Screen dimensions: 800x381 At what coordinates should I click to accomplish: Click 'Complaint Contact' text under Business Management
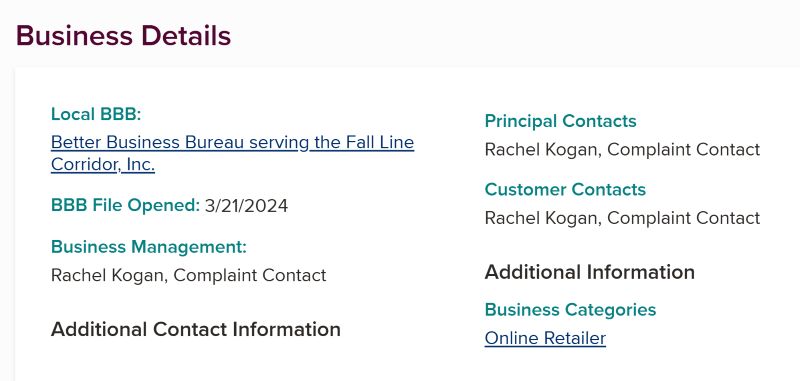250,275
